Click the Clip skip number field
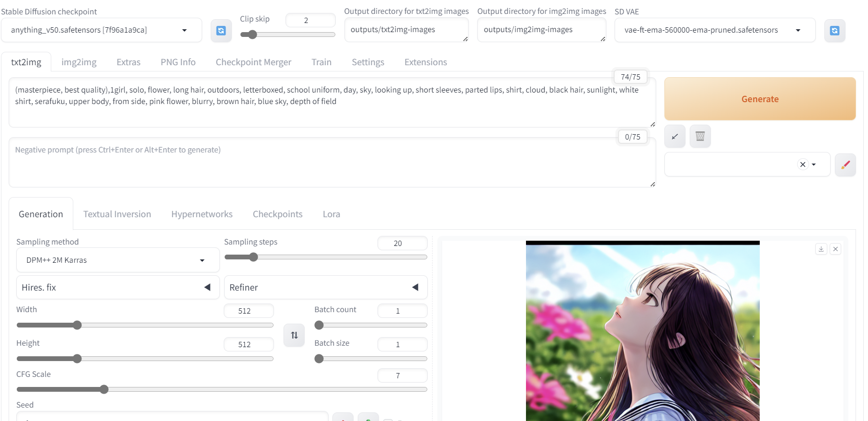This screenshot has height=421, width=868. point(310,20)
